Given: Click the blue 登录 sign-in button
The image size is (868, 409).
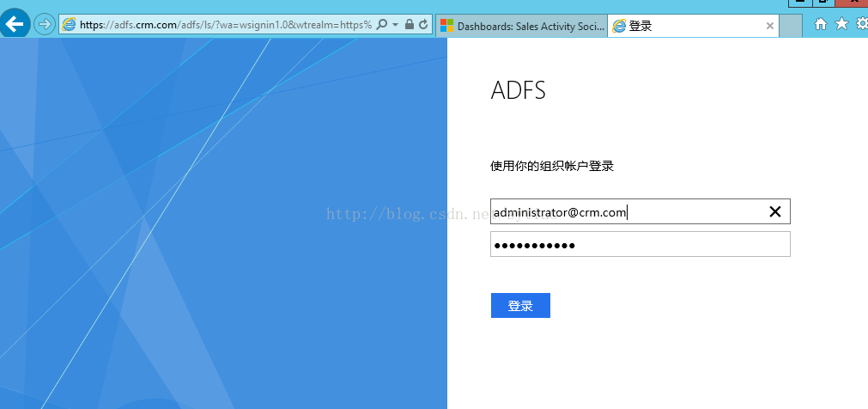Looking at the screenshot, I should click(x=520, y=305).
